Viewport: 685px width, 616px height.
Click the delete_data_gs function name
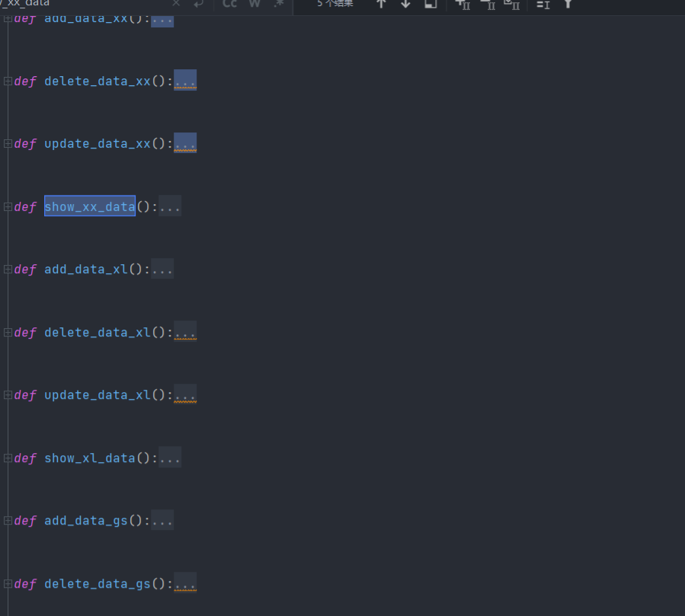(98, 584)
